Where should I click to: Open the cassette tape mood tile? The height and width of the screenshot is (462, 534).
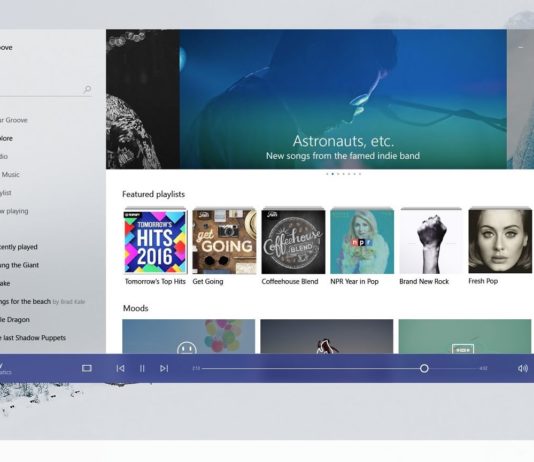tap(465, 336)
